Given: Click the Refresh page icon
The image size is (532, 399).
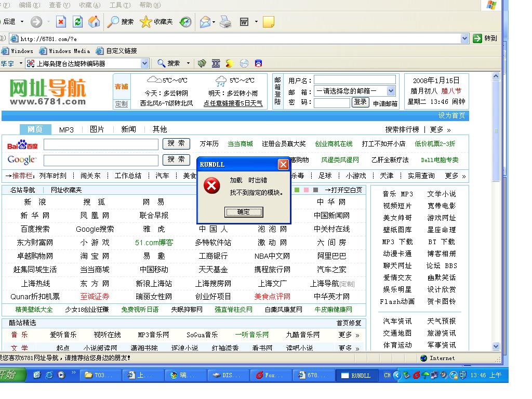Looking at the screenshot, I should (78, 22).
